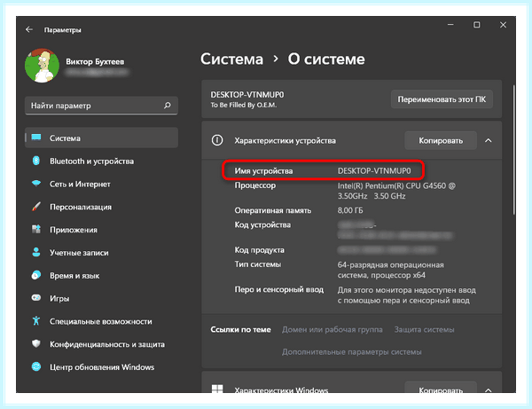532x409 pixels.
Task: Click the info icon beside Характеристики устройства
Action: pos(217,140)
